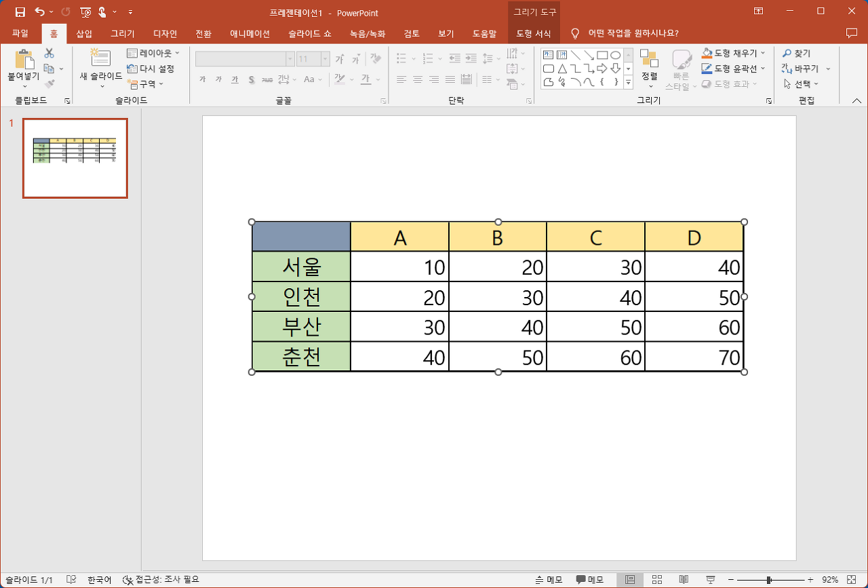Click 찾기 to find text
Image resolution: width=868 pixels, height=588 pixels.
pyautogui.click(x=797, y=53)
